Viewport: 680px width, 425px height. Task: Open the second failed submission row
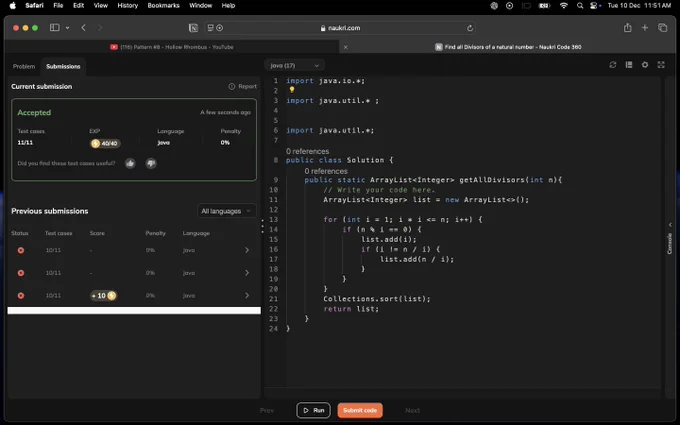tap(132, 273)
